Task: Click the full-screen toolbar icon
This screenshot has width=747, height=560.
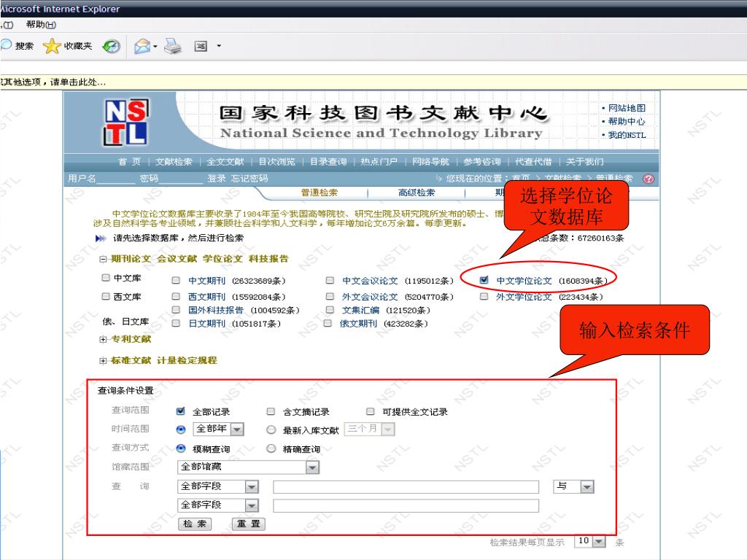Action: click(201, 46)
